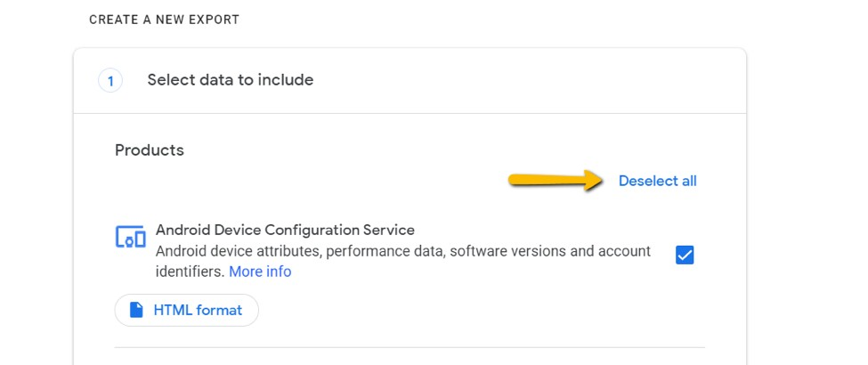Select the Products heading
Image resolution: width=868 pixels, height=365 pixels.
click(x=150, y=150)
